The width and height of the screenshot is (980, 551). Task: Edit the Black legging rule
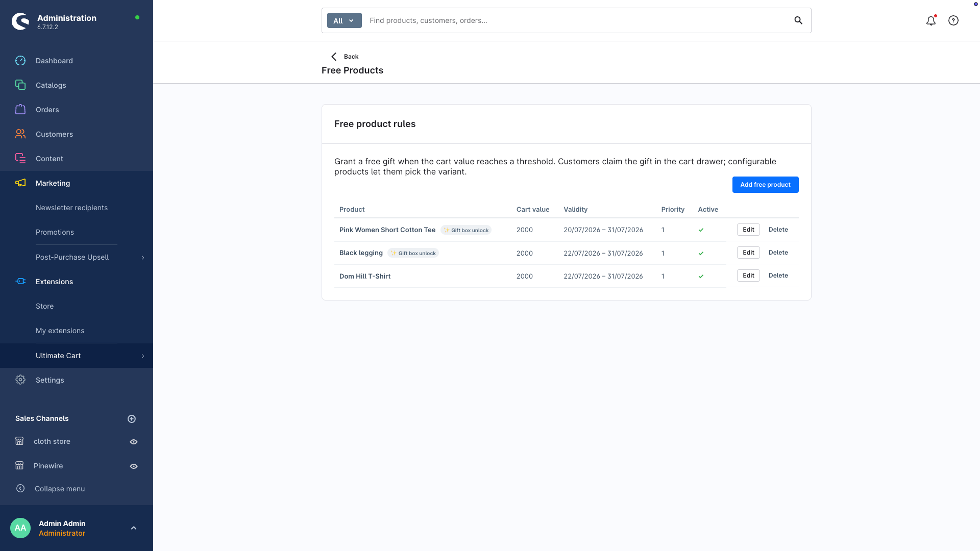(748, 253)
